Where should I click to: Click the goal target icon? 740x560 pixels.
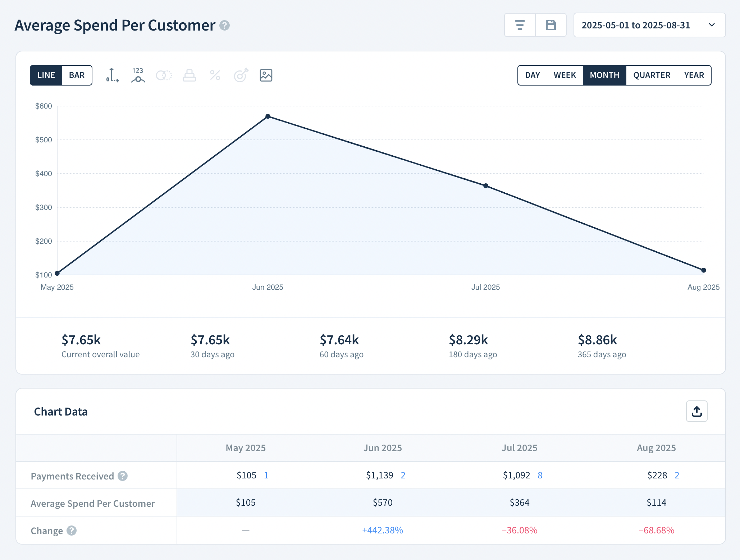click(x=241, y=75)
